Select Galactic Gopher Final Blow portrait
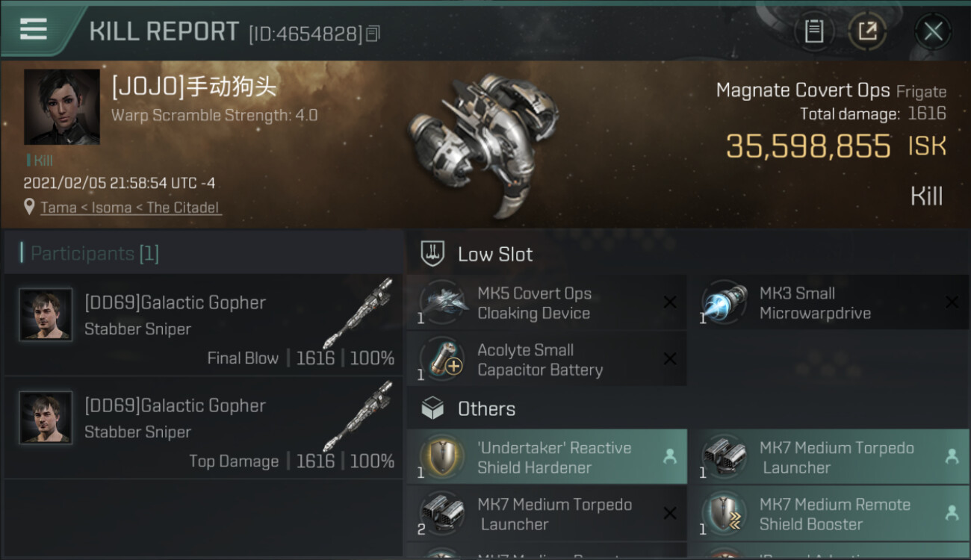 point(46,315)
